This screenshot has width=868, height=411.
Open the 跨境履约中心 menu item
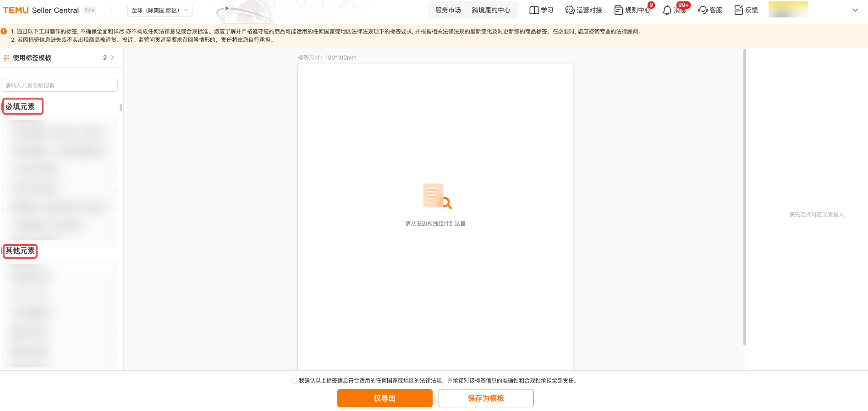(491, 10)
